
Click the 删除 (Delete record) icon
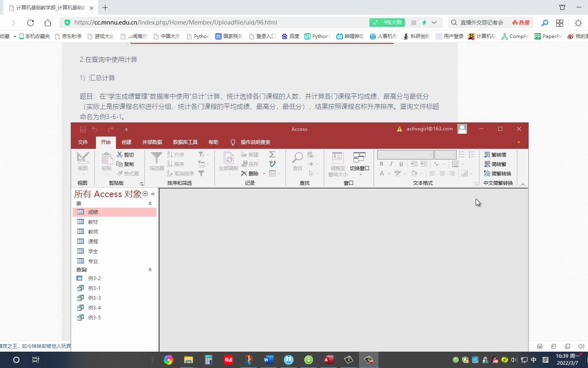(x=250, y=173)
